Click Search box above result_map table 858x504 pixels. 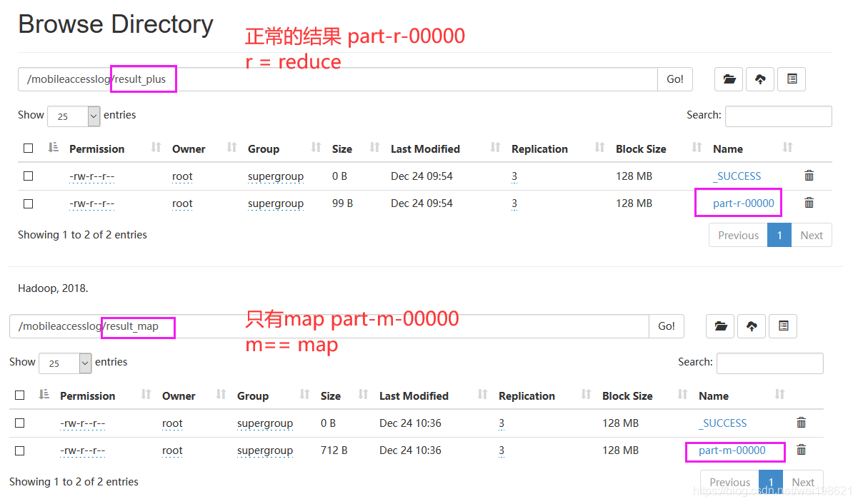(770, 363)
